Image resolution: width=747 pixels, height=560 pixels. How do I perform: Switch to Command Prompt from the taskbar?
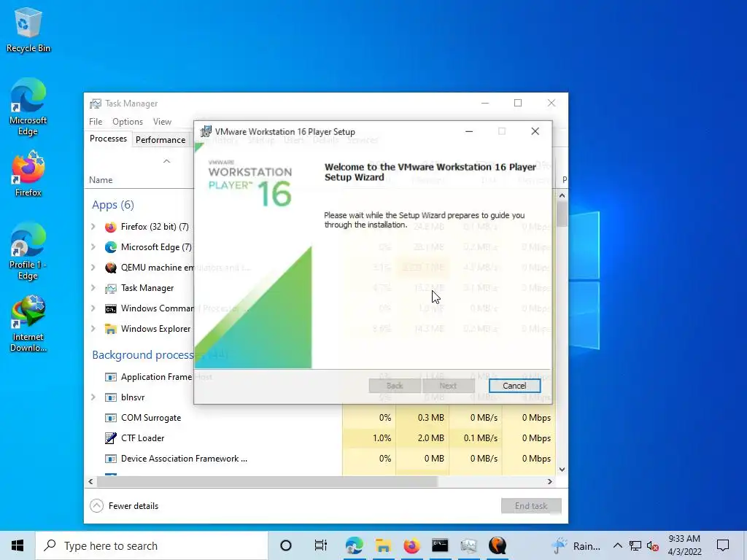(440, 545)
